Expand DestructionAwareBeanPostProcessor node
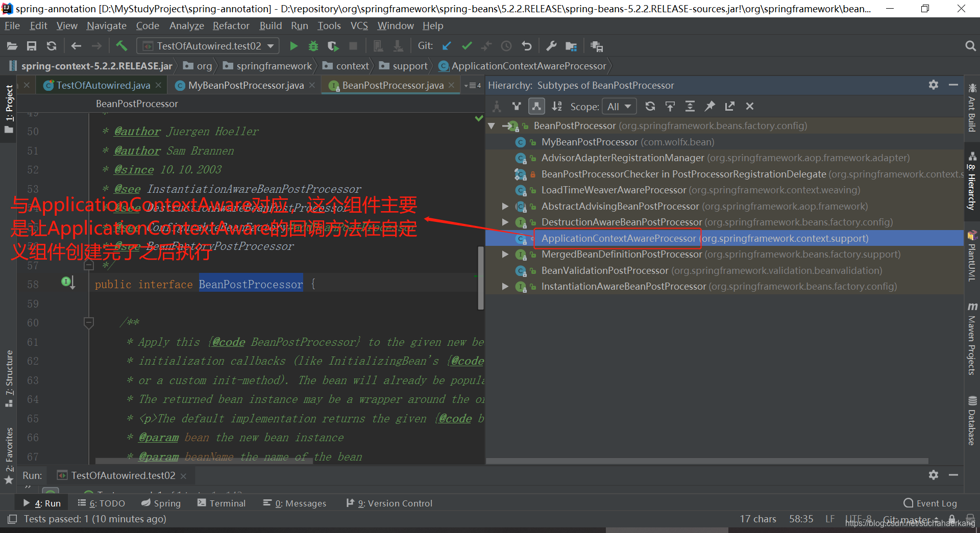 tap(505, 222)
